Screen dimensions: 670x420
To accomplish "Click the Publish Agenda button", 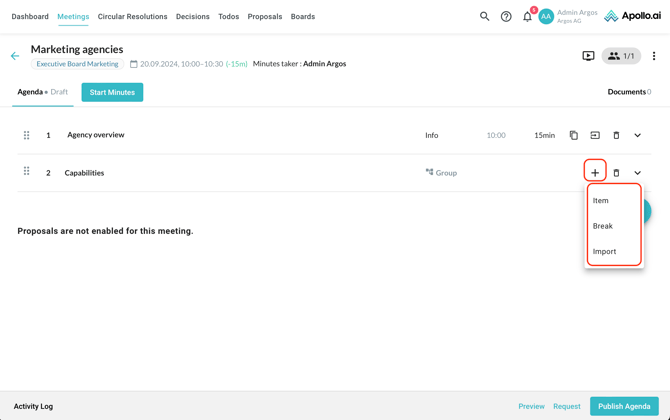I will [624, 406].
